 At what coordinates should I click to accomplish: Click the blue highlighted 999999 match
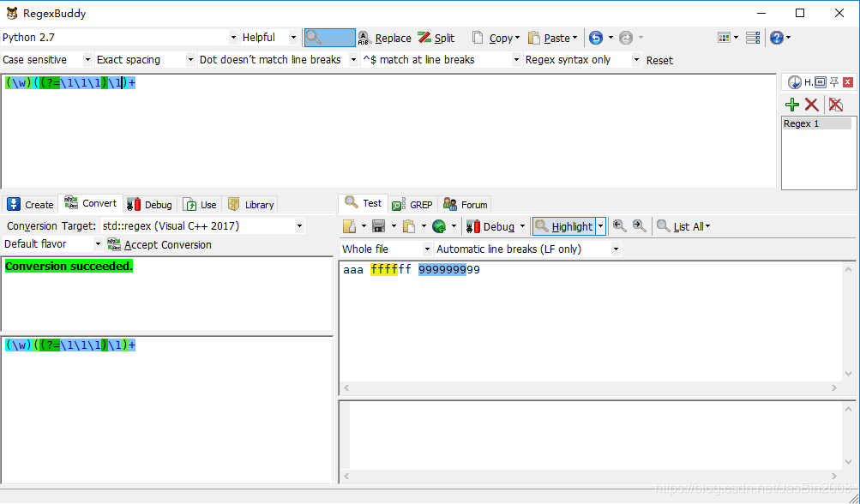pyautogui.click(x=442, y=270)
